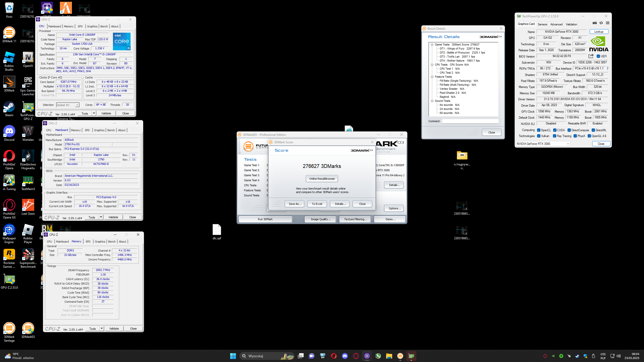The width and height of the screenshot is (644, 362).
Task: Click the Windows Start button on taskbar
Action: (233, 356)
